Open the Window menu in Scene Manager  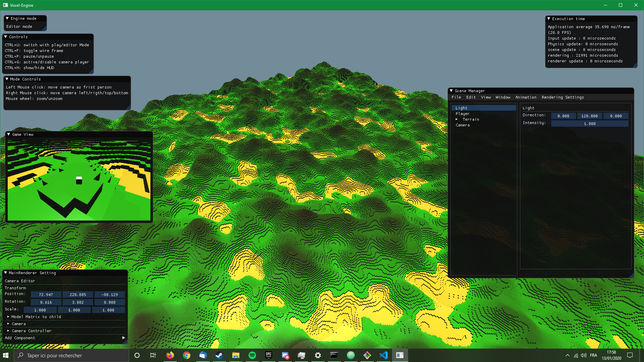click(503, 97)
